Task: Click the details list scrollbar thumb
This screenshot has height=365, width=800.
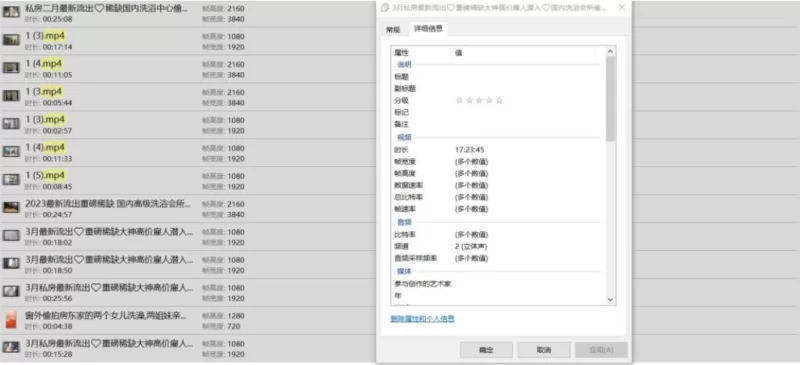Action: click(x=610, y=99)
